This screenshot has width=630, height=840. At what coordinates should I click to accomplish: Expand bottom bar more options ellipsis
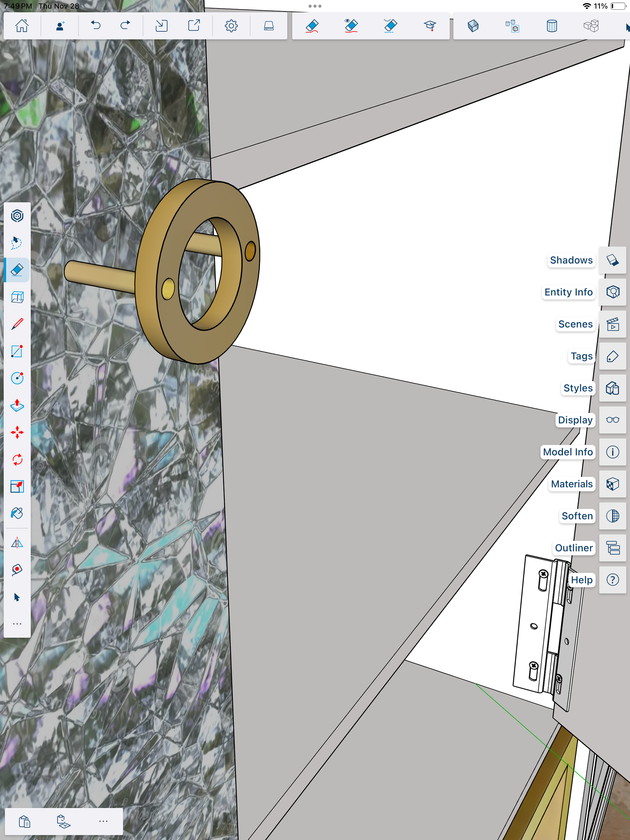point(103,821)
